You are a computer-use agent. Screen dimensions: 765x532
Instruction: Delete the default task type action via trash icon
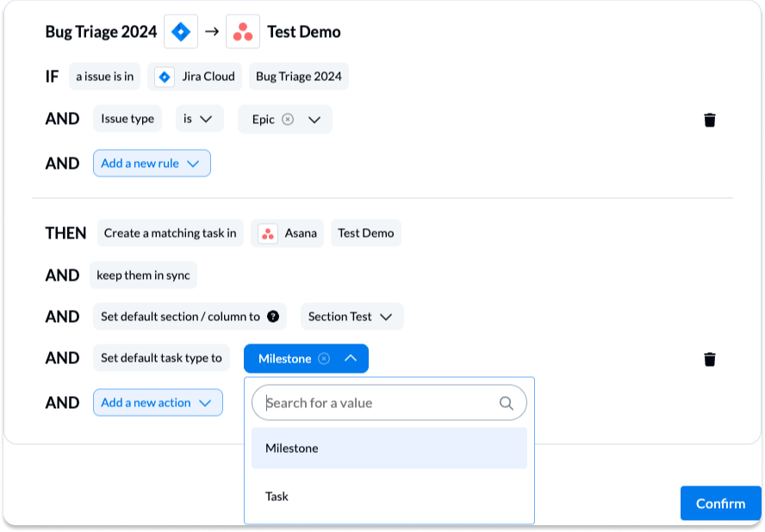click(x=709, y=360)
